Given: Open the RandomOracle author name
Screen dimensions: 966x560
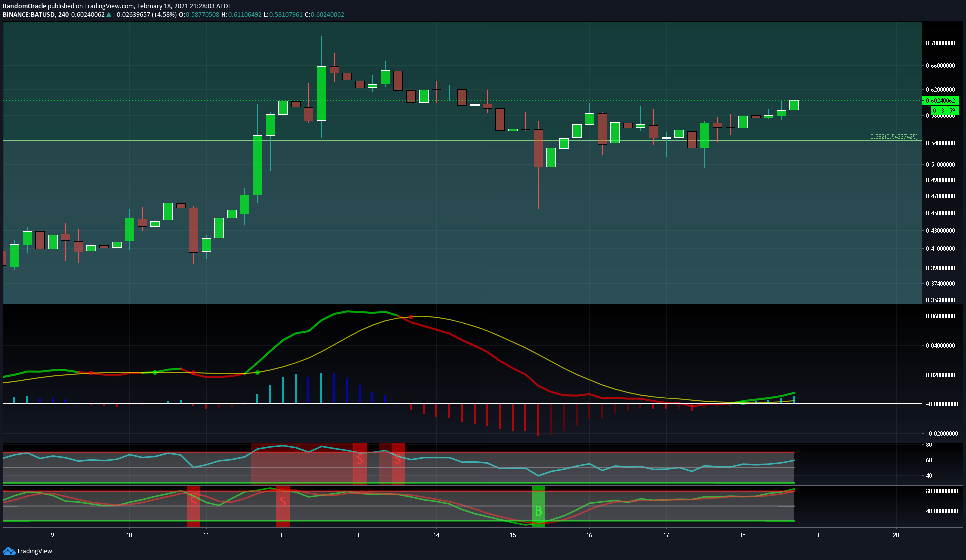Looking at the screenshot, I should click(x=24, y=6).
